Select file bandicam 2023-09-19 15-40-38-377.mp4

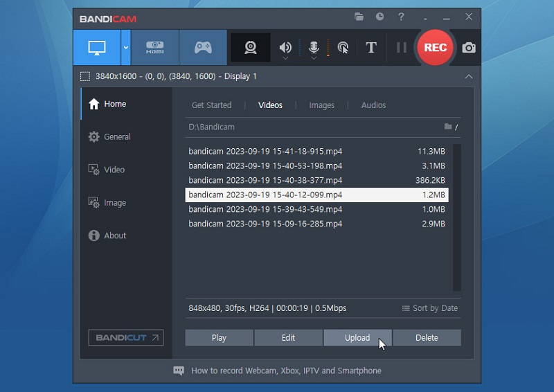317,180
